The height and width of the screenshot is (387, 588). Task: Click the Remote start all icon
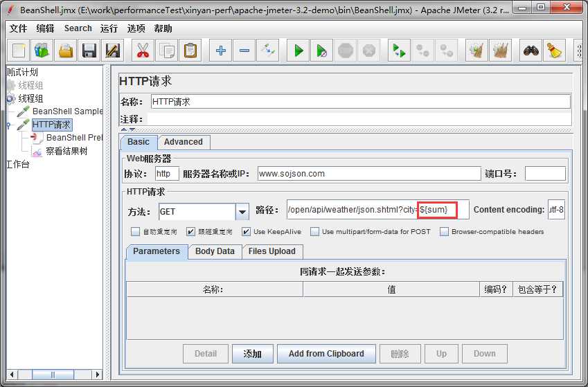pyautogui.click(x=399, y=51)
